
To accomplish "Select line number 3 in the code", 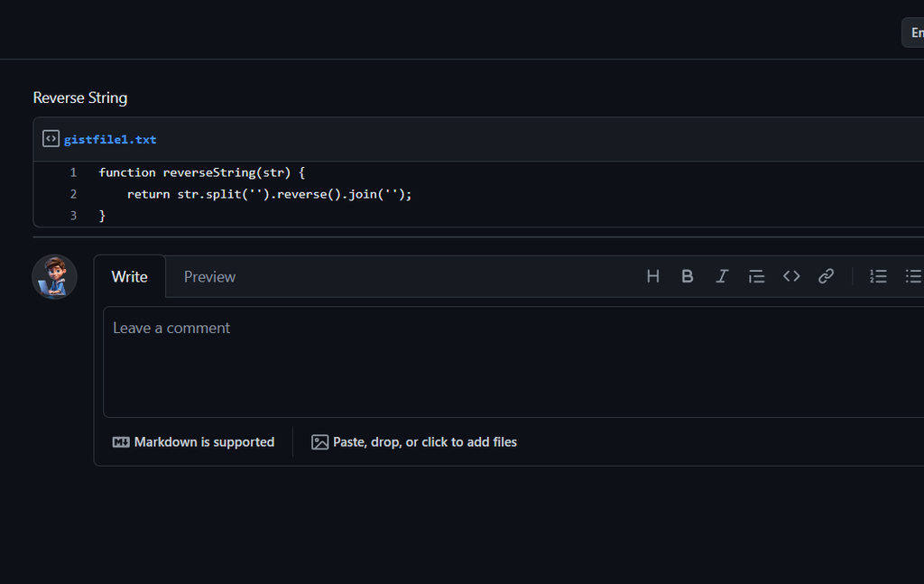I will point(73,216).
